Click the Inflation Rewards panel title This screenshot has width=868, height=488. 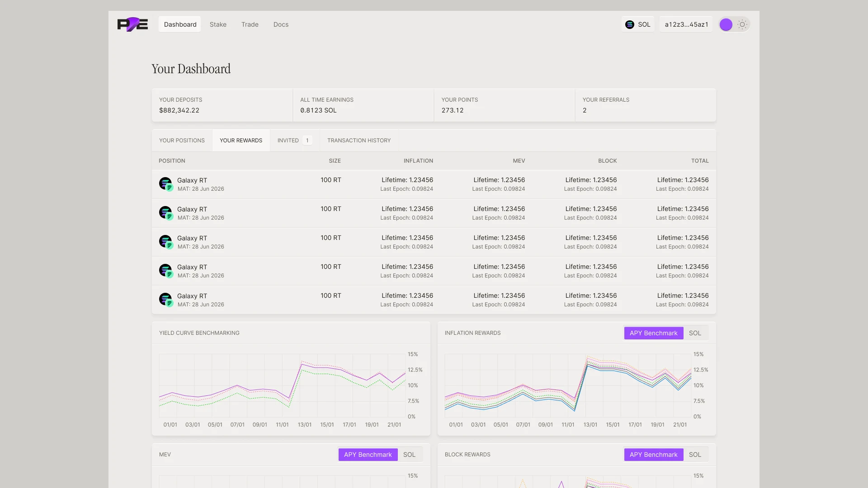472,333
